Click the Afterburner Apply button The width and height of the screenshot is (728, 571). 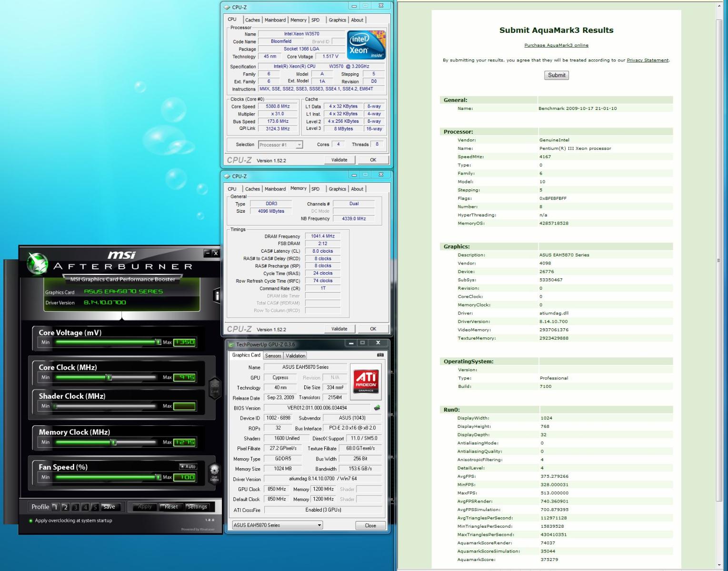tap(145, 507)
